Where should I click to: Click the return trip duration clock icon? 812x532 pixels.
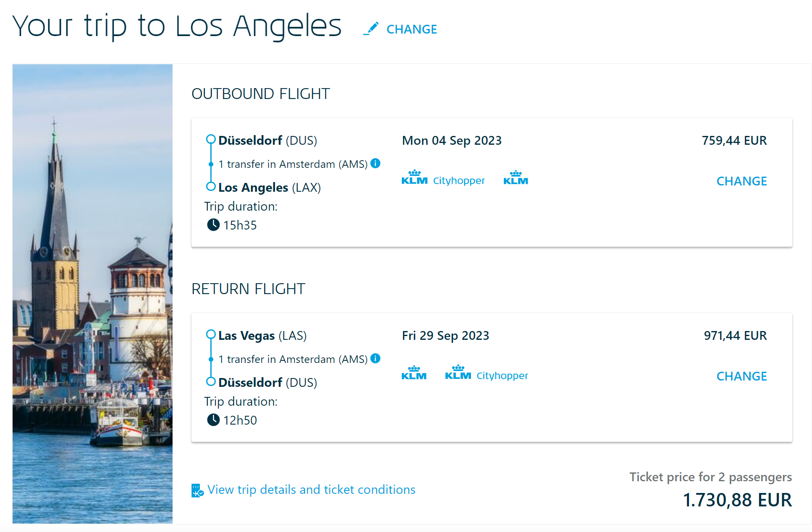tap(213, 420)
